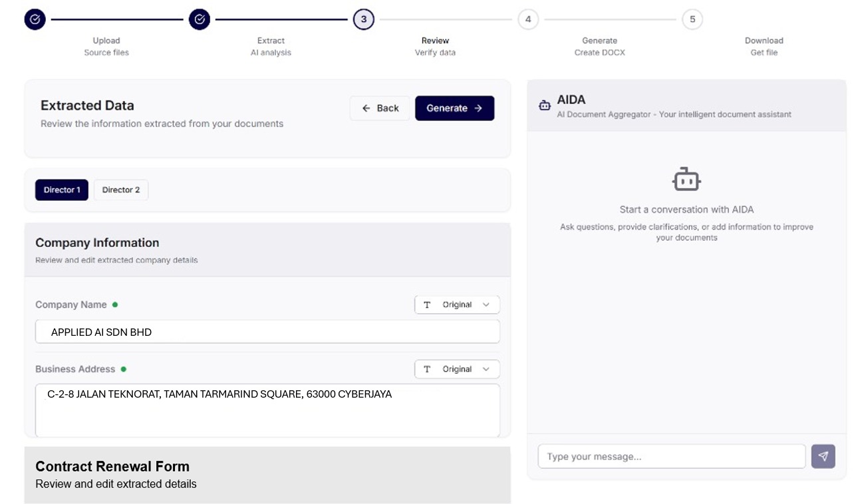Click the Extracted Data heading
854x504 pixels.
click(x=87, y=105)
